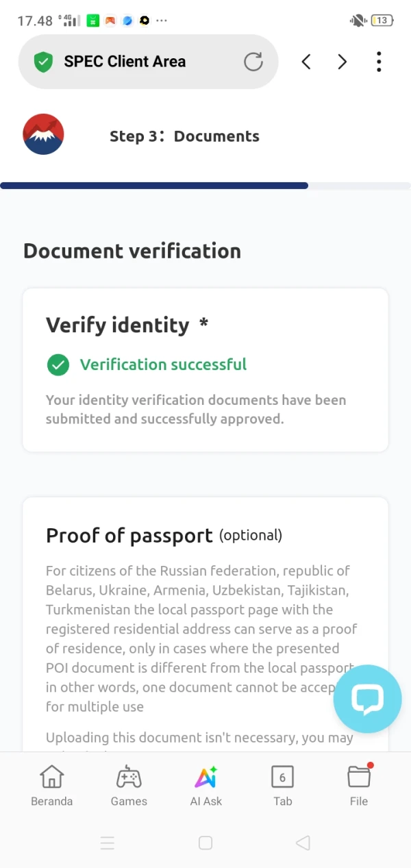Reload the SPEC Client Area page
This screenshot has height=868, width=411.
coord(253,62)
